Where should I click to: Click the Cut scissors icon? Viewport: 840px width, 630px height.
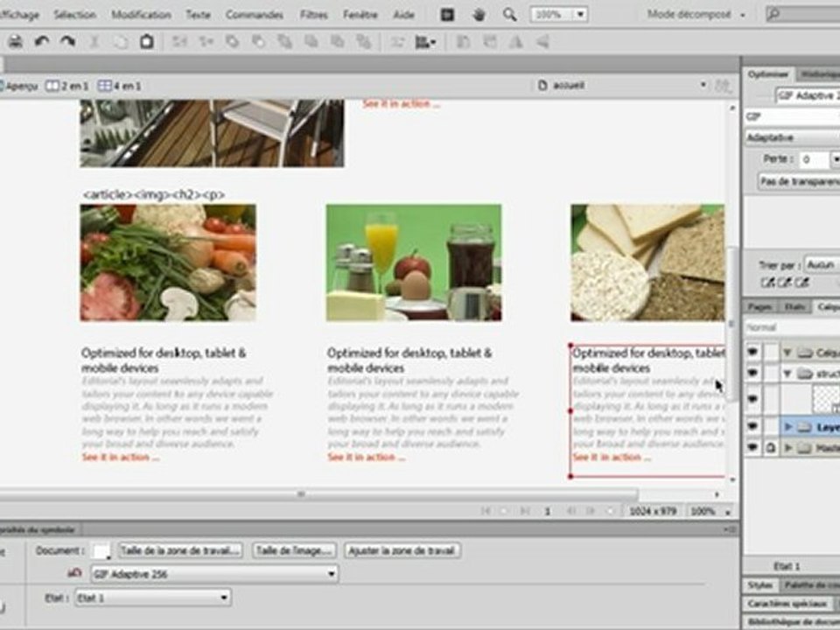(94, 42)
